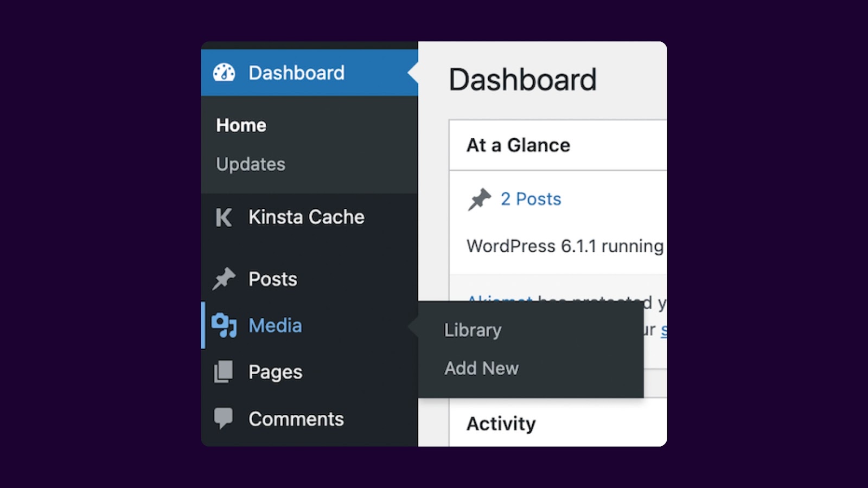Screen dimensions: 868x488
Task: Choose Add New from the Media flyout
Action: click(481, 368)
